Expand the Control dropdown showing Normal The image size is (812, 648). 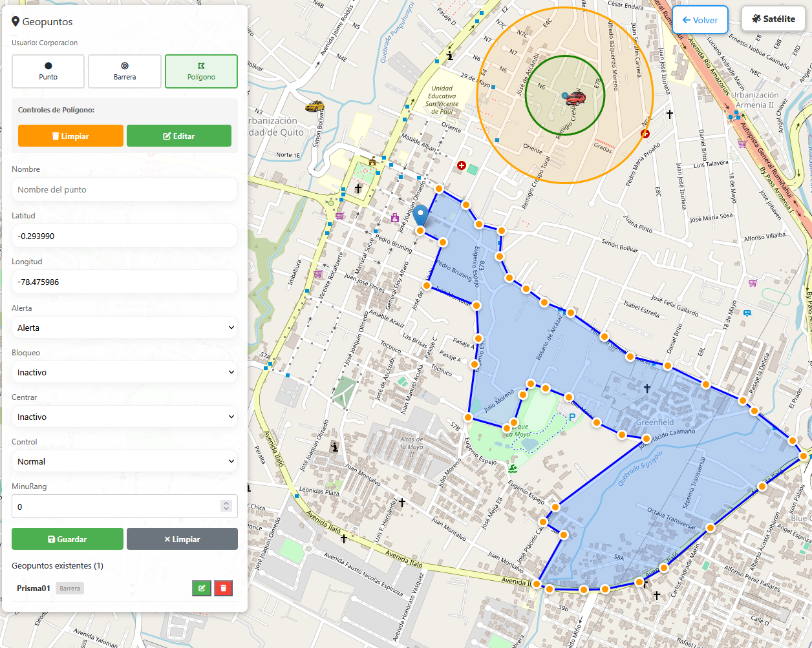click(x=125, y=461)
